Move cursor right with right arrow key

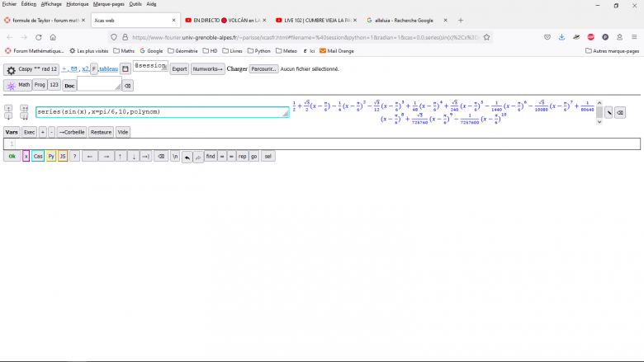click(x=106, y=157)
